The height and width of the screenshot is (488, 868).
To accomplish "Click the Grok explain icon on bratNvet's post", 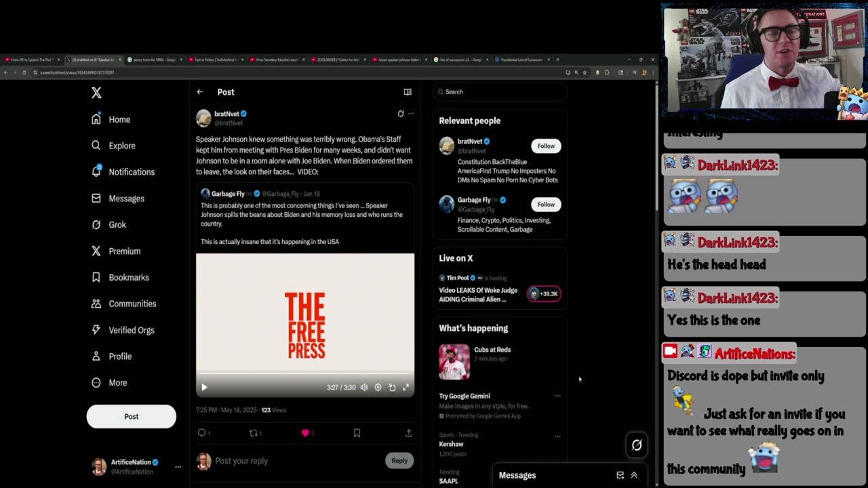I will point(401,114).
